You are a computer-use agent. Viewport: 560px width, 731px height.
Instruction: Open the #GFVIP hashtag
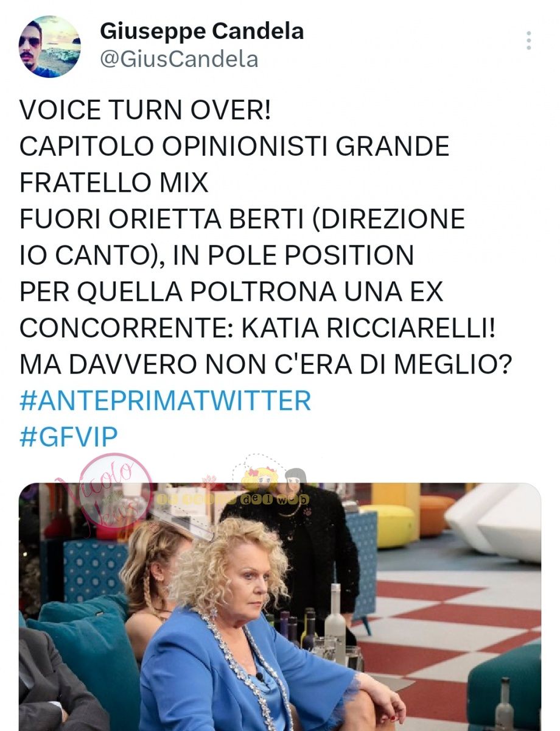(69, 437)
